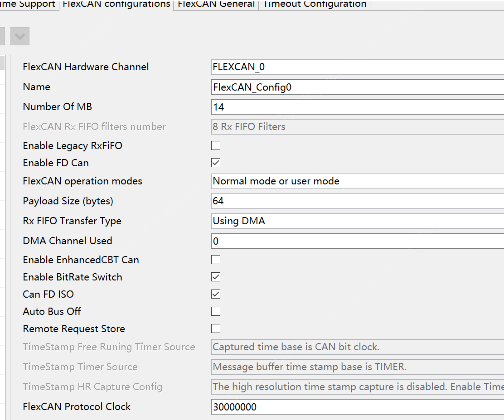Check the Remote Request Store box
The image size is (504, 420).
point(216,328)
